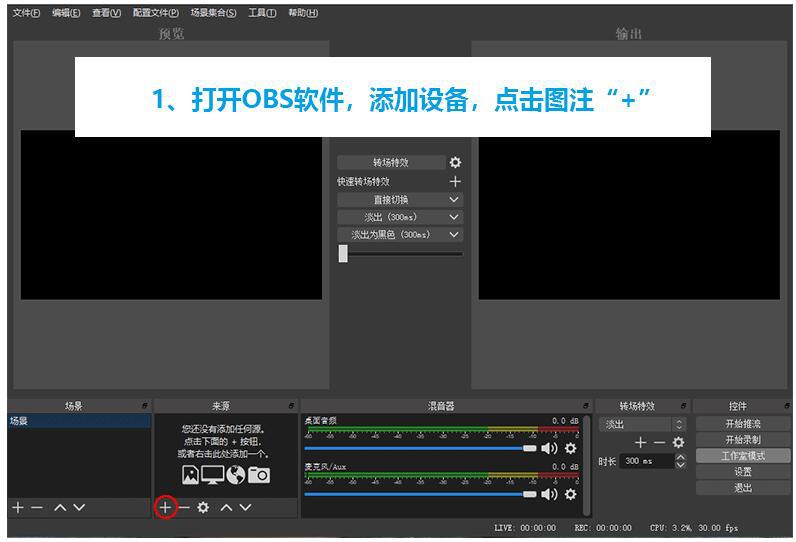Move source down arrow in Sources panel

(x=245, y=507)
